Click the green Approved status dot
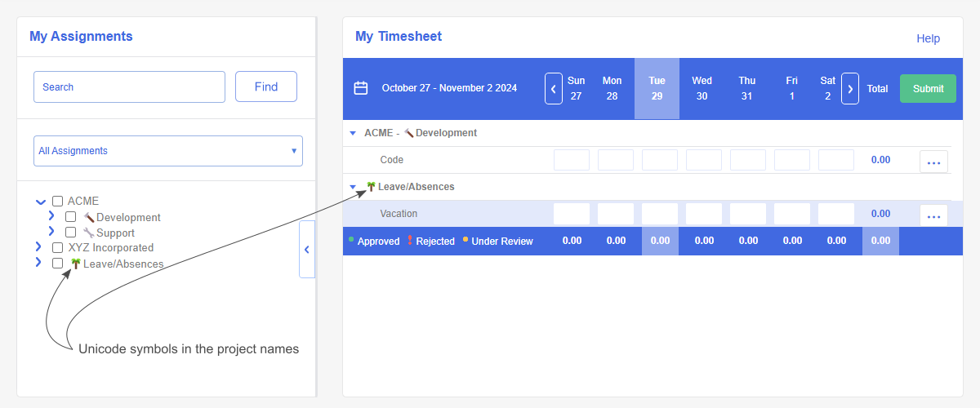Screen dimensions: 980x408 tap(351, 240)
